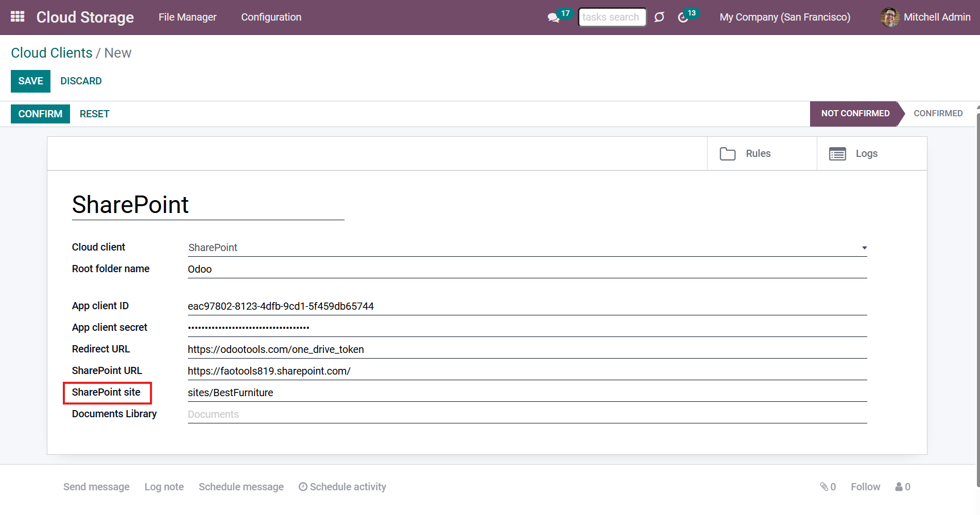Switch to Send message tab

[x=96, y=487]
